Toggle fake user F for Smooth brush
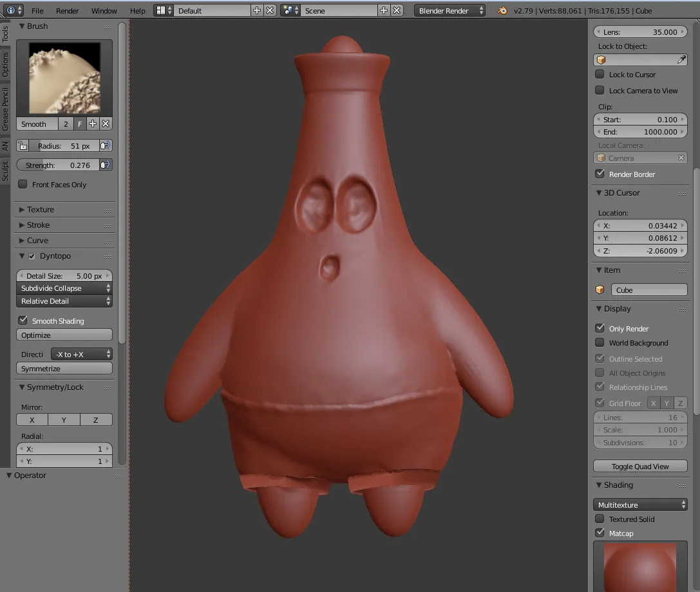The width and height of the screenshot is (700, 592). click(x=80, y=124)
